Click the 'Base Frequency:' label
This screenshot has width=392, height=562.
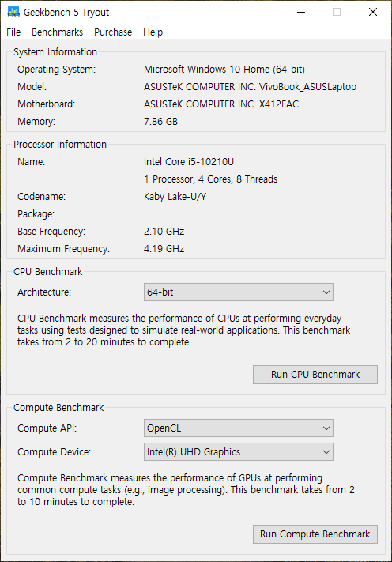point(51,232)
